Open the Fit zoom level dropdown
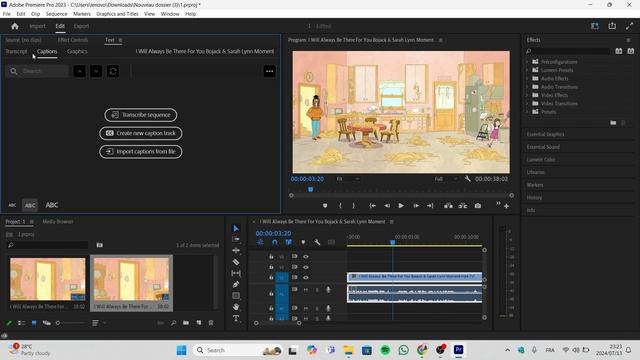The height and width of the screenshot is (360, 640). pyautogui.click(x=348, y=179)
